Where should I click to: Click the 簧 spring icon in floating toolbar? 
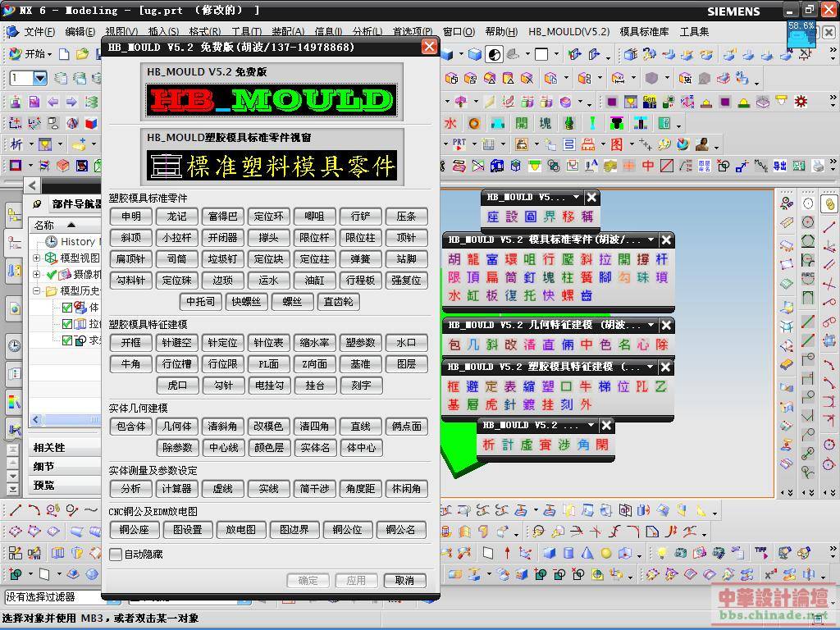[x=587, y=277]
